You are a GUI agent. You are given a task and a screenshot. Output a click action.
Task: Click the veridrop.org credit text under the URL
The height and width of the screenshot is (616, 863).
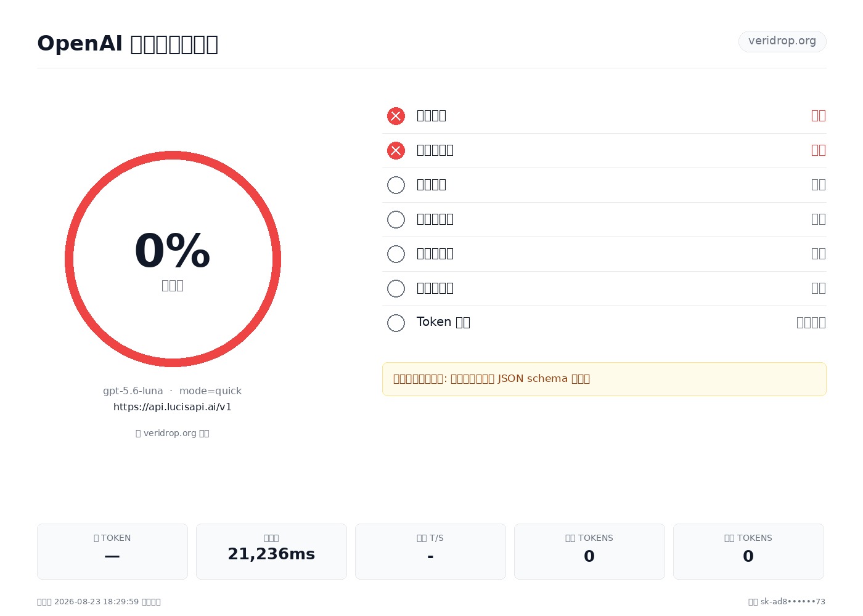click(x=173, y=433)
